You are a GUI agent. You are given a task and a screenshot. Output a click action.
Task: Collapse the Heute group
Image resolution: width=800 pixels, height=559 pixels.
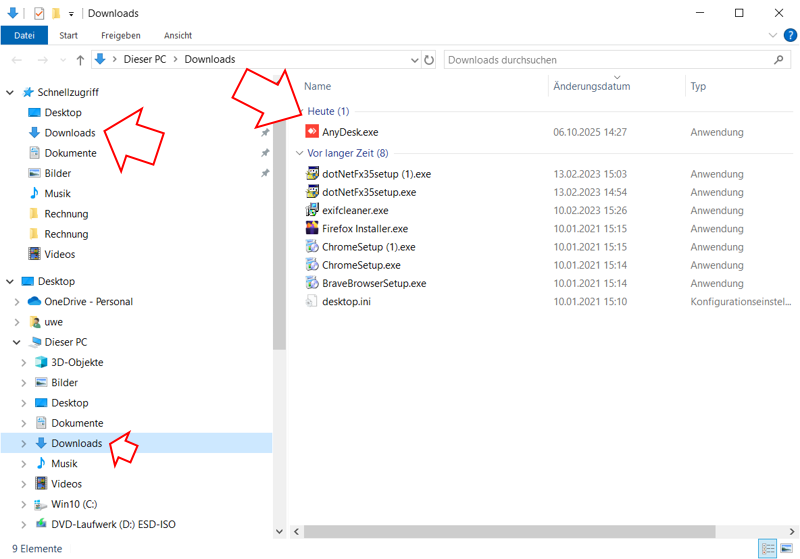coord(299,111)
